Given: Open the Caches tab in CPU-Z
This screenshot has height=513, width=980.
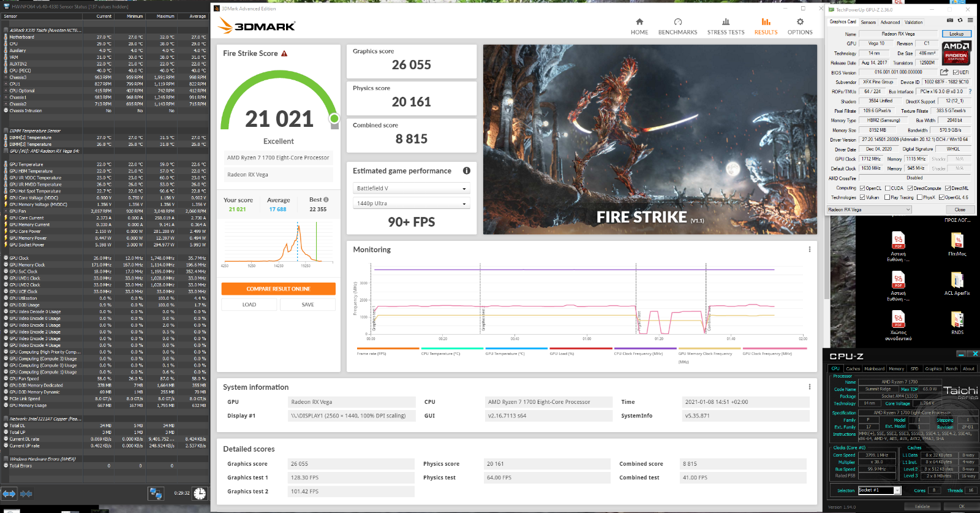Looking at the screenshot, I should pos(853,369).
